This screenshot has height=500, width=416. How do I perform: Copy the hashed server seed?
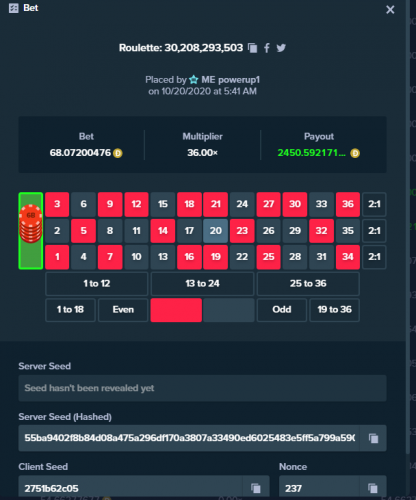(373, 438)
